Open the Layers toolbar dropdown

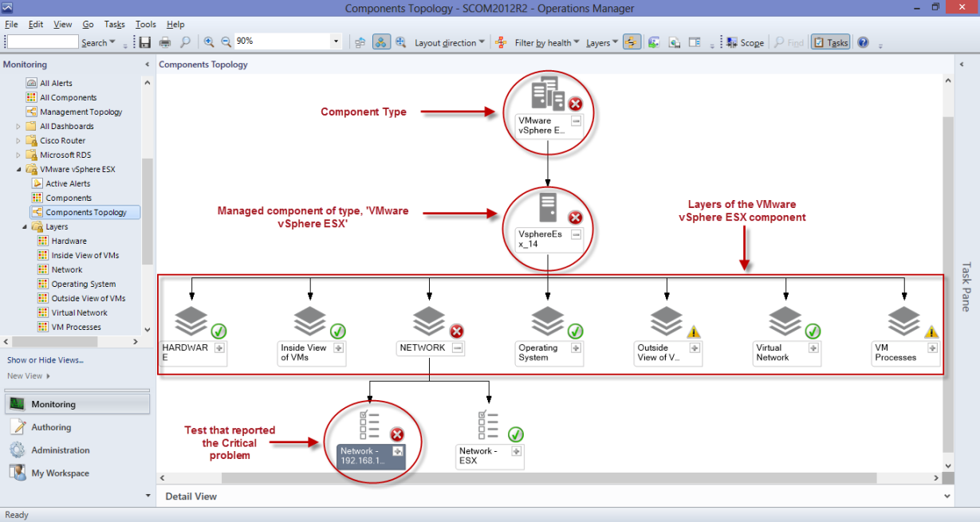pos(602,42)
